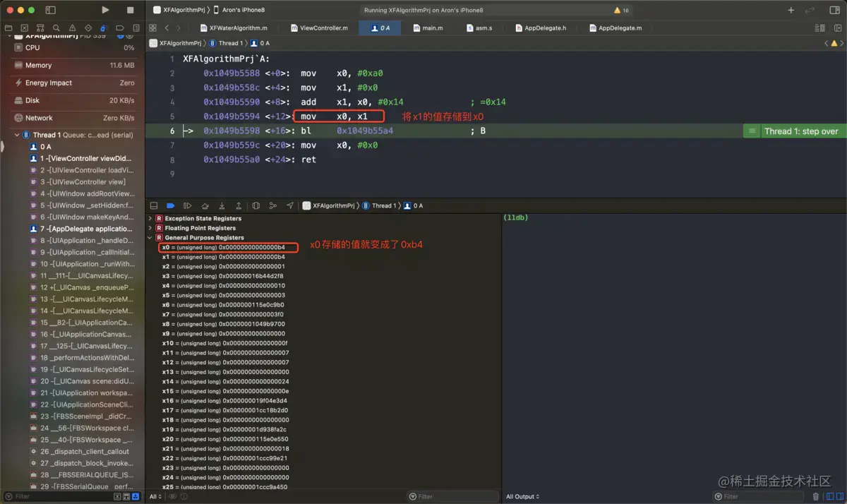Screen dimensions: 847x504
Task: Collapse General Purpose Registers group
Action: tap(150, 238)
